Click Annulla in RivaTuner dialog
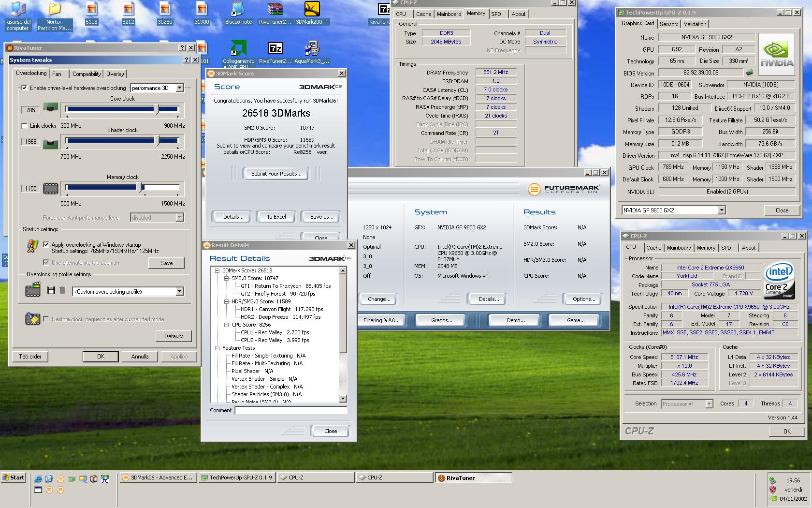The width and height of the screenshot is (812, 508). pyautogui.click(x=140, y=357)
